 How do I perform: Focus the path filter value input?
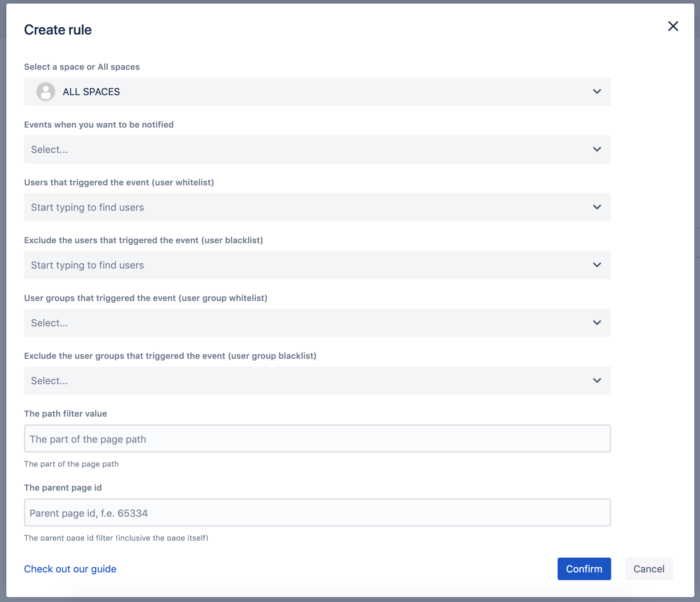[x=317, y=439]
